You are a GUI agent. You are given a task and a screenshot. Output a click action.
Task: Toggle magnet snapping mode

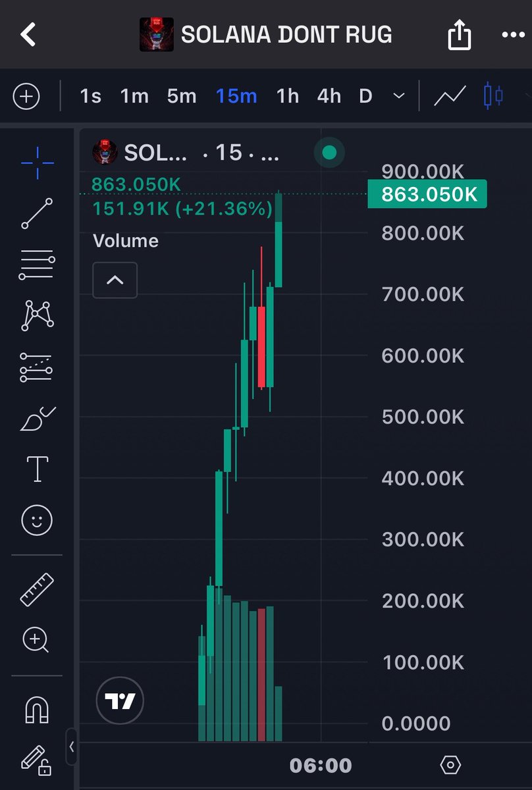pyautogui.click(x=37, y=710)
